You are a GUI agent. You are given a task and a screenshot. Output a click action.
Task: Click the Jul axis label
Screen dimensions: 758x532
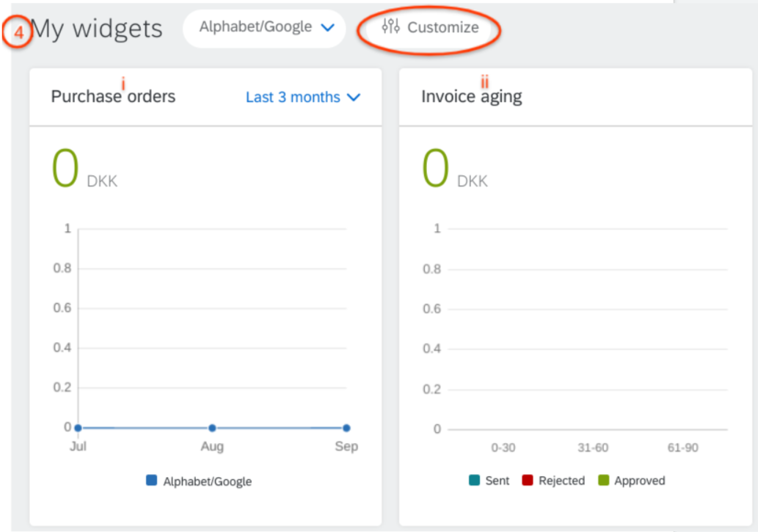click(78, 446)
